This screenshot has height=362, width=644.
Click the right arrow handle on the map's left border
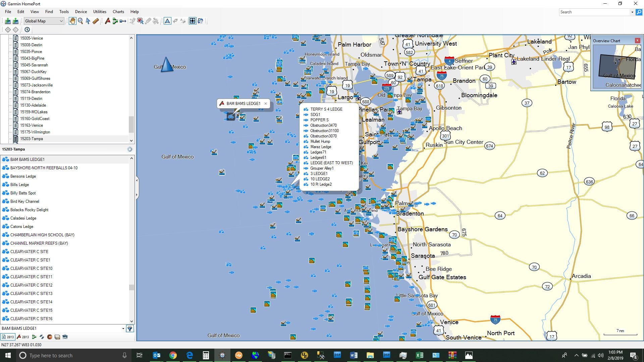pyautogui.click(x=137, y=195)
